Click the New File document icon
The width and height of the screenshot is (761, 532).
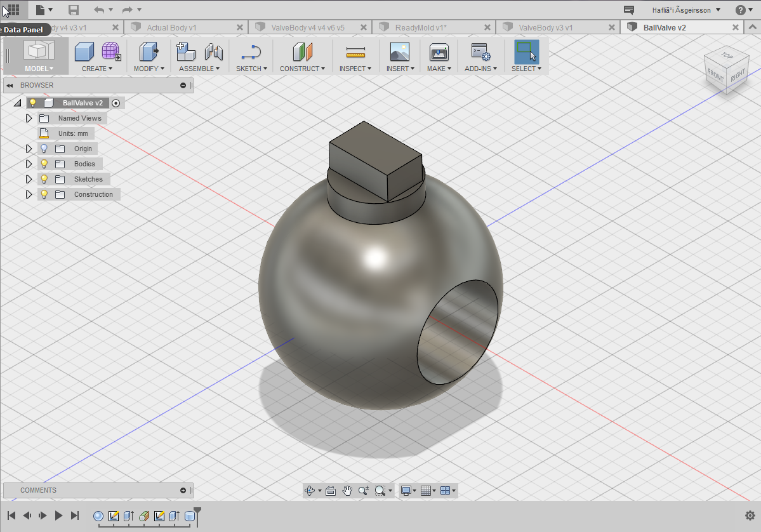(x=40, y=10)
